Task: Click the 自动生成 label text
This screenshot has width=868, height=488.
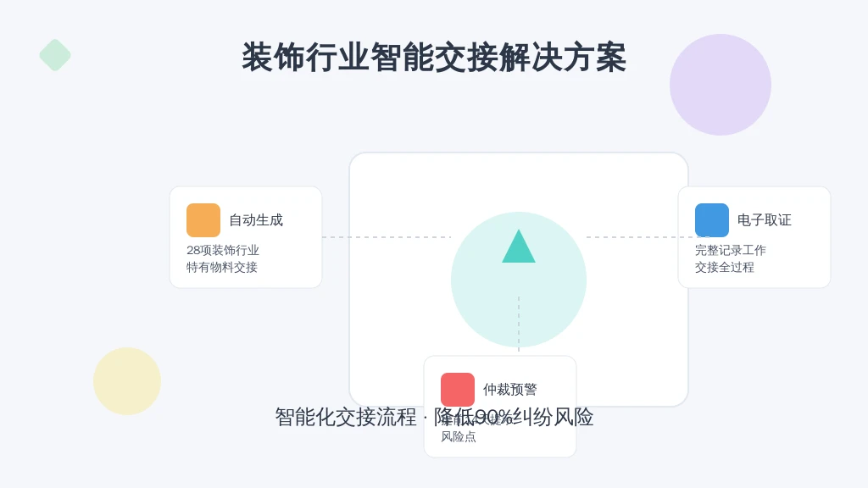Action: [x=256, y=220]
